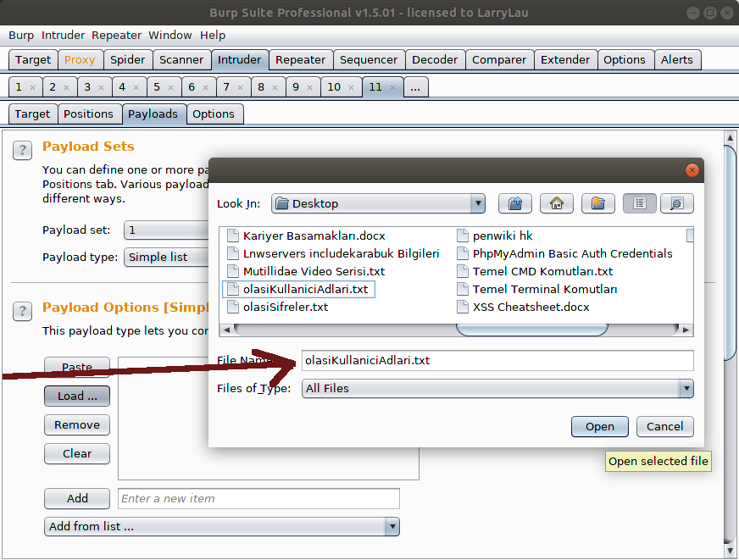Open the Window menu

(x=170, y=36)
